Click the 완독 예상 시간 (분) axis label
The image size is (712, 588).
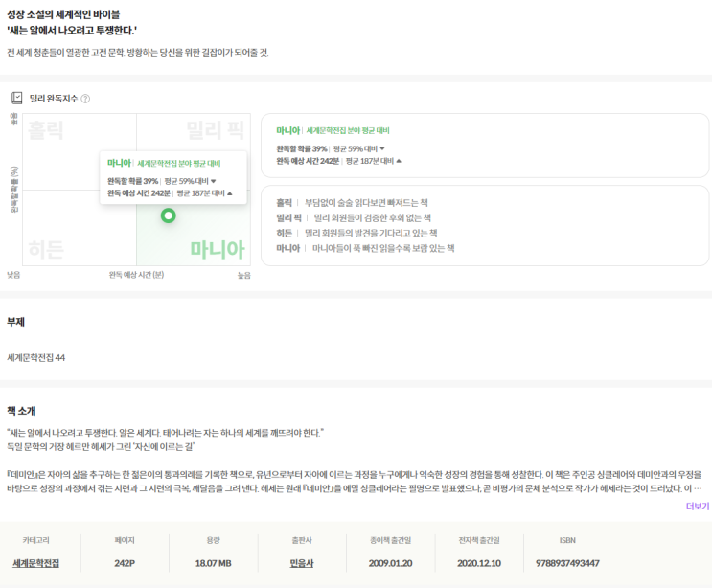point(136,275)
